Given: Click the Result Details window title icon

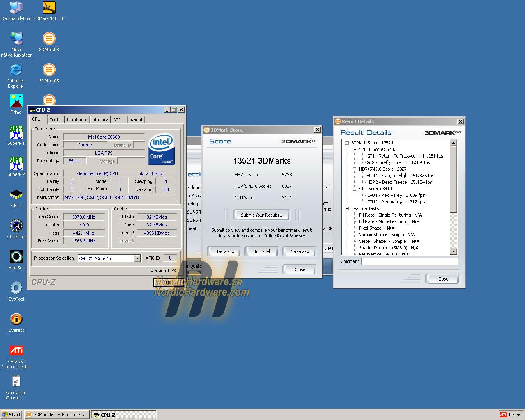Looking at the screenshot, I should pyautogui.click(x=338, y=121).
